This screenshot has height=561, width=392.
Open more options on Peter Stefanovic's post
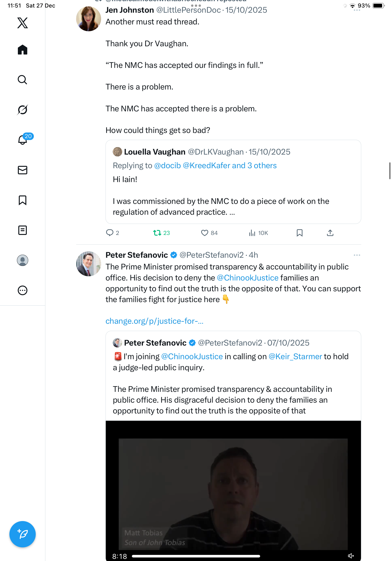click(x=357, y=255)
